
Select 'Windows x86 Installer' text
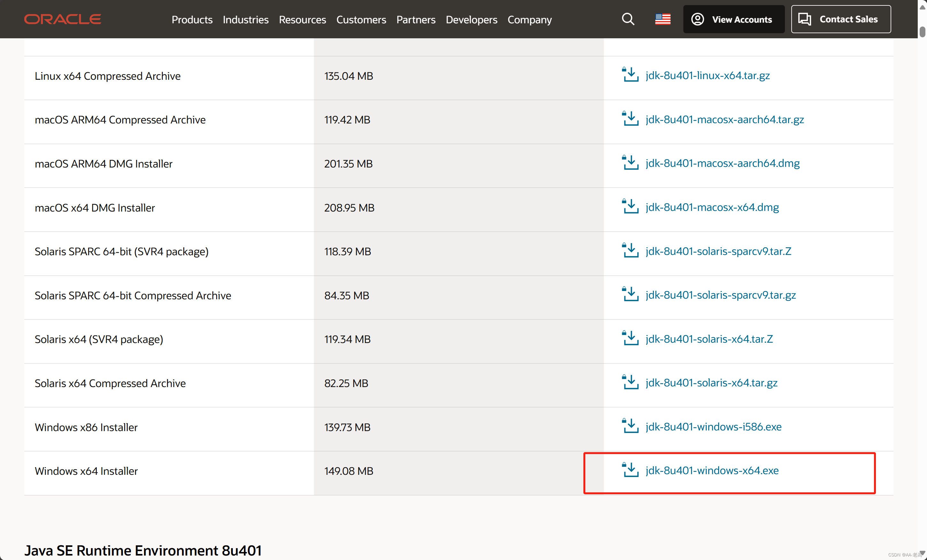pyautogui.click(x=86, y=427)
